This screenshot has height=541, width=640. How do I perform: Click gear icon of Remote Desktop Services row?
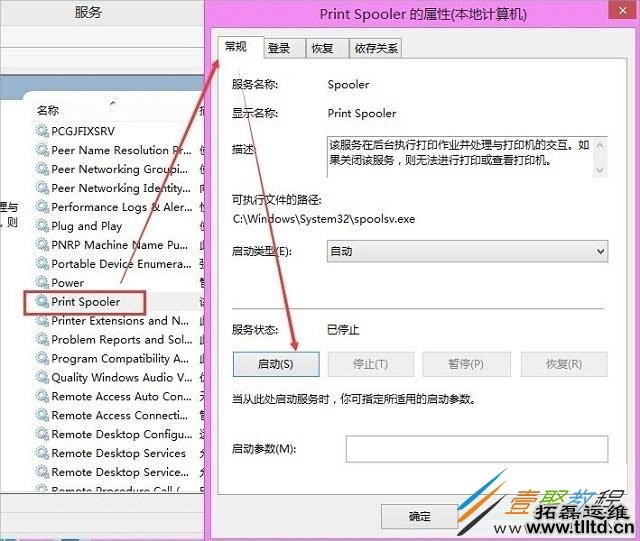tap(42, 453)
